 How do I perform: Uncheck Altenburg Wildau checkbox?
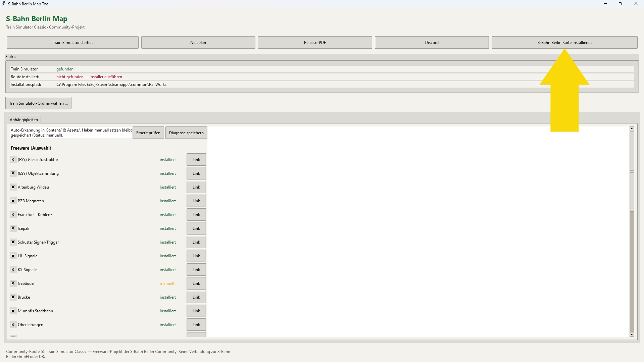click(x=13, y=187)
